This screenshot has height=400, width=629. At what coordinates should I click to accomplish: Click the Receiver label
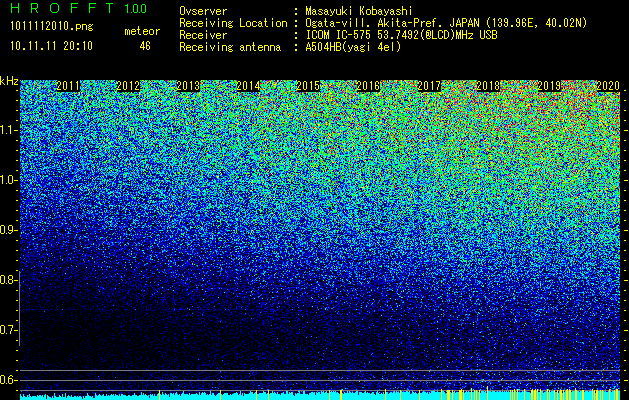point(203,35)
